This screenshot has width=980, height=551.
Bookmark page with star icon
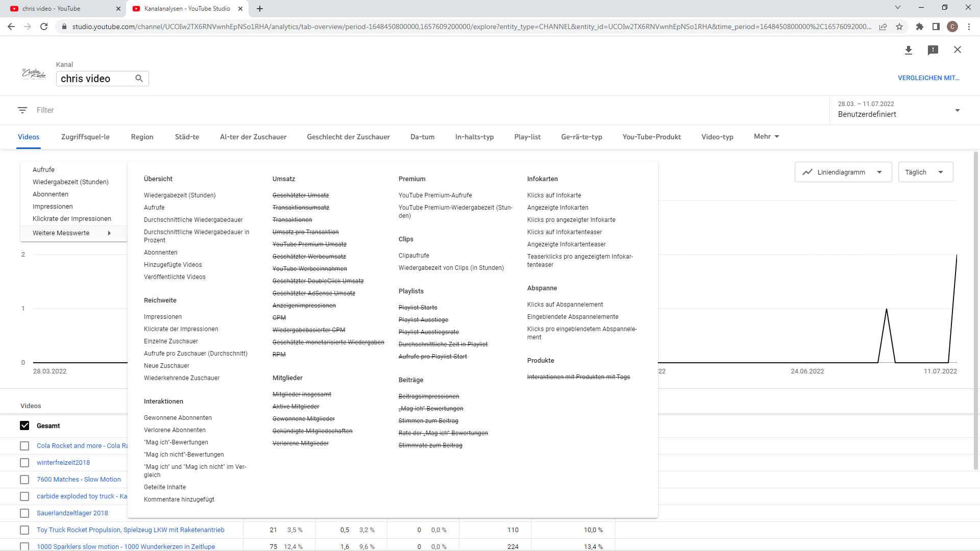899,27
